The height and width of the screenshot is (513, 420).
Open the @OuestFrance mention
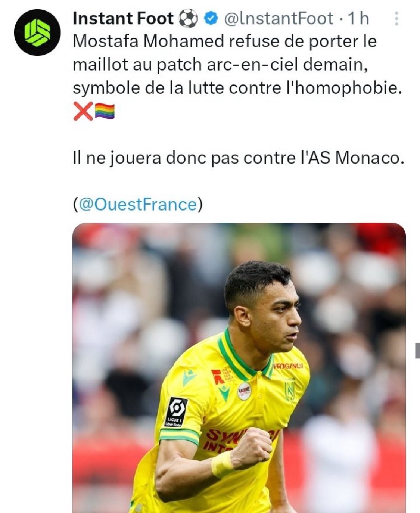[138, 204]
